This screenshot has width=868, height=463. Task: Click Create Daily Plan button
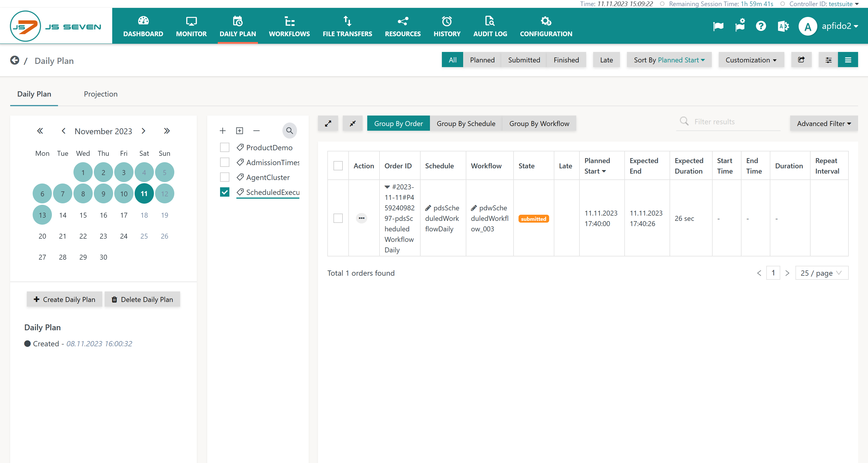pyautogui.click(x=64, y=299)
